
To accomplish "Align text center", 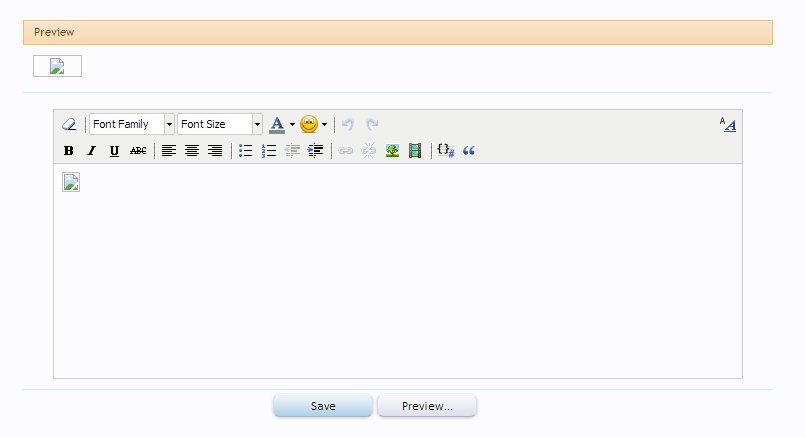I will tap(192, 151).
